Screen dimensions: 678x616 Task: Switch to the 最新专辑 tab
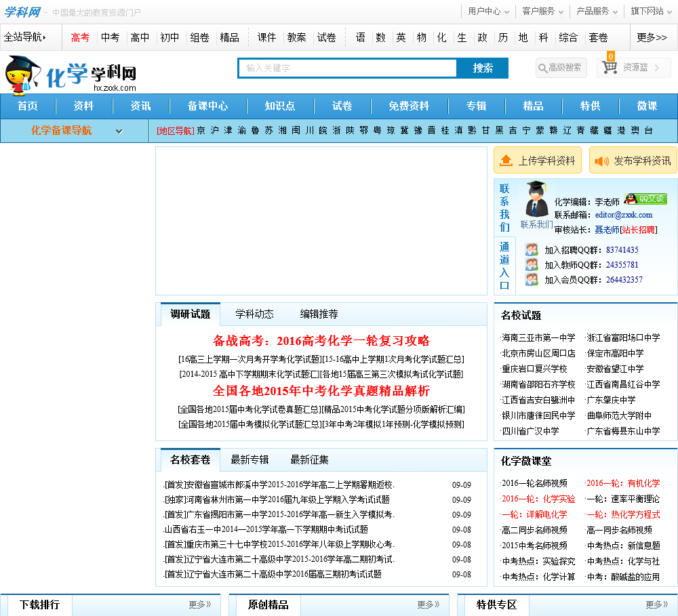[x=250, y=459]
